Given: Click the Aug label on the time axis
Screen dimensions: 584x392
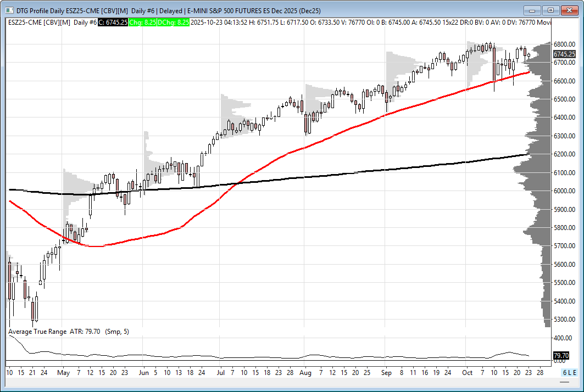Looking at the screenshot, I should click(x=305, y=372).
